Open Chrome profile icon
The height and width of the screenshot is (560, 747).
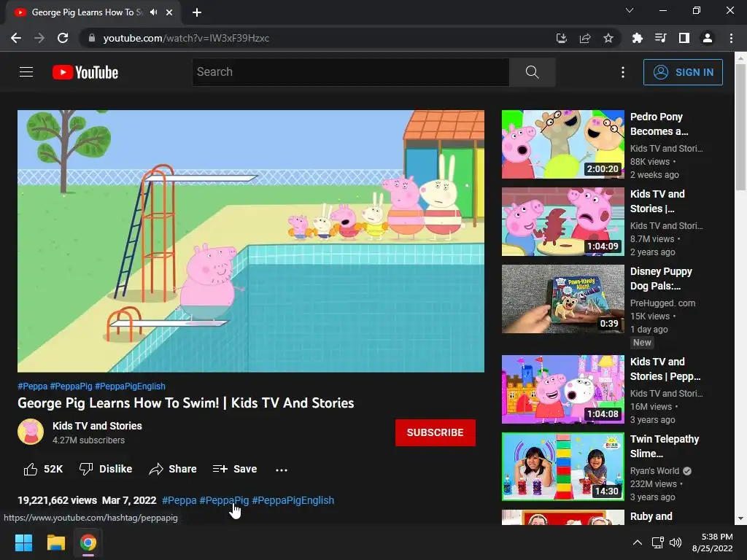708,38
